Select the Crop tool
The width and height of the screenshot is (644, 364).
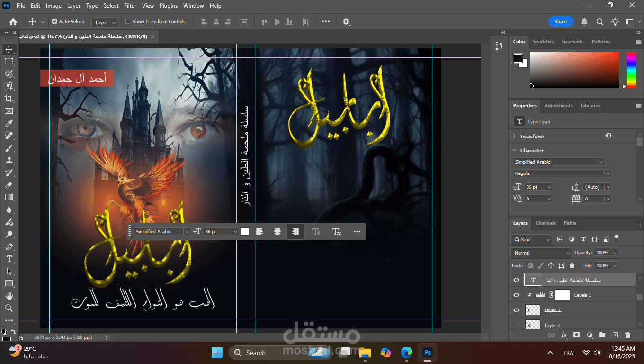click(9, 99)
